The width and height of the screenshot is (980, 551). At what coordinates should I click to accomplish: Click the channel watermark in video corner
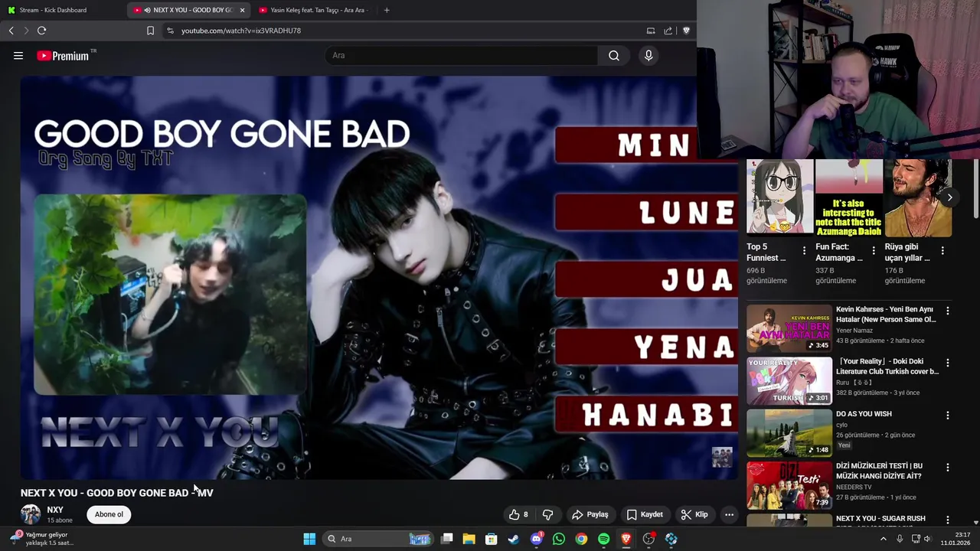coord(722,457)
